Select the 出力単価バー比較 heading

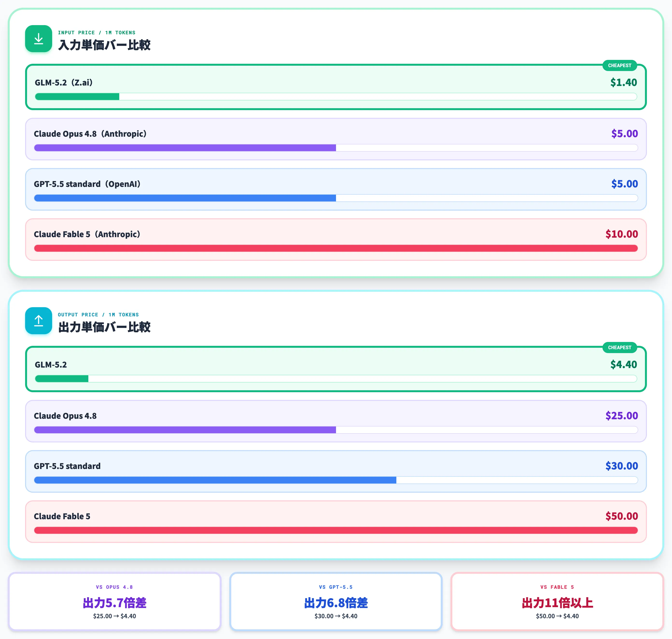coord(104,327)
